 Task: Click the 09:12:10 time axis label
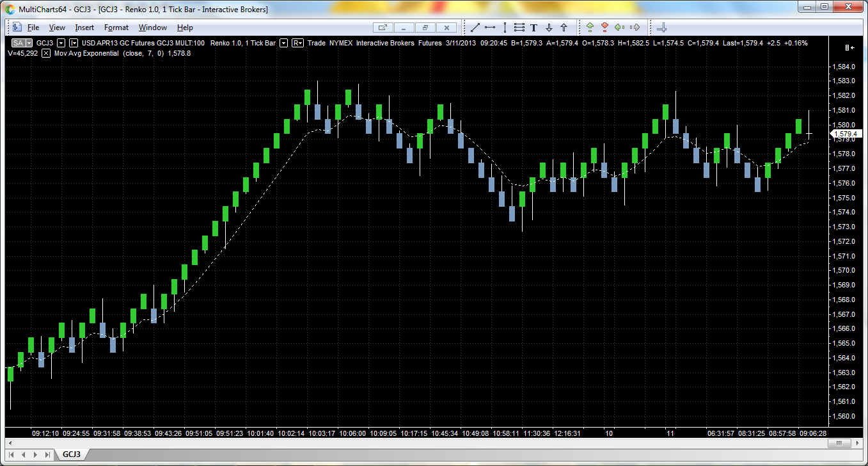45,433
